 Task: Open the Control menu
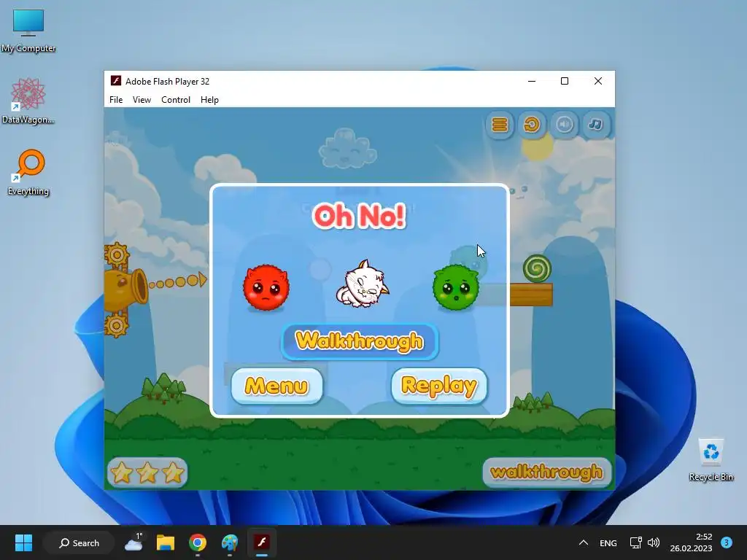pyautogui.click(x=176, y=99)
